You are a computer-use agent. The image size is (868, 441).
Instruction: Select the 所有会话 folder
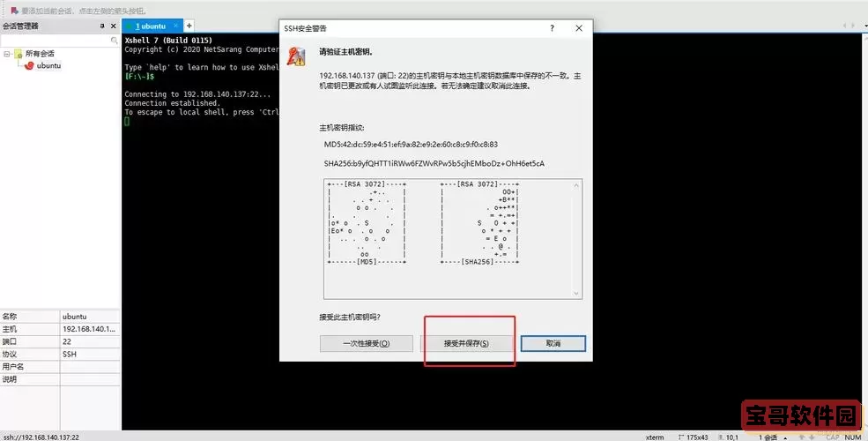[x=40, y=54]
